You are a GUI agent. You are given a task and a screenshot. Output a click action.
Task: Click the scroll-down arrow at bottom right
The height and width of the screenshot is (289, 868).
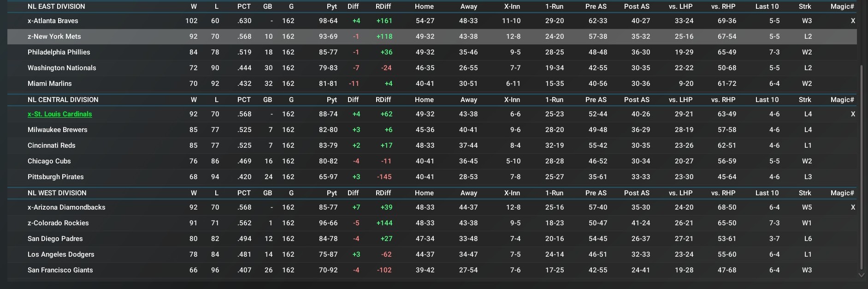(x=861, y=275)
